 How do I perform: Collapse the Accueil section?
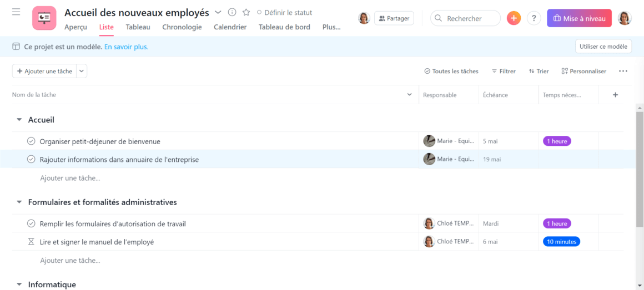pyautogui.click(x=19, y=120)
